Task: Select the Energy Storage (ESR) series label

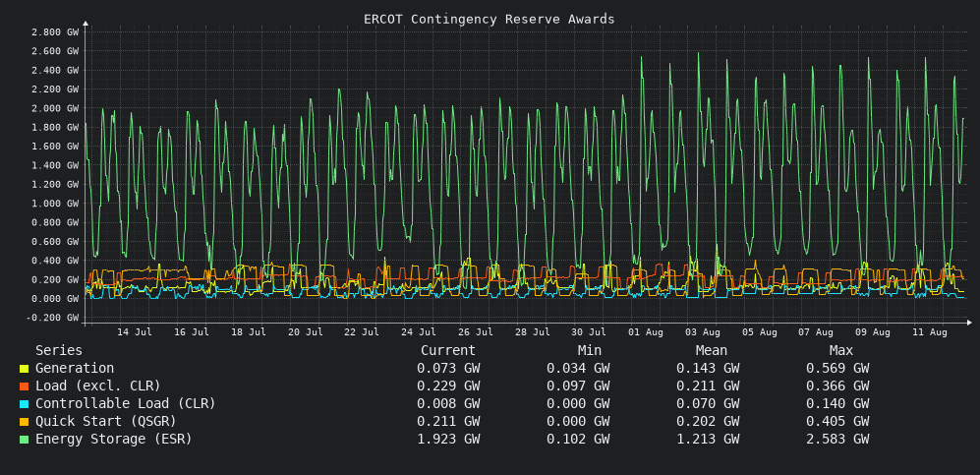Action: [x=114, y=440]
